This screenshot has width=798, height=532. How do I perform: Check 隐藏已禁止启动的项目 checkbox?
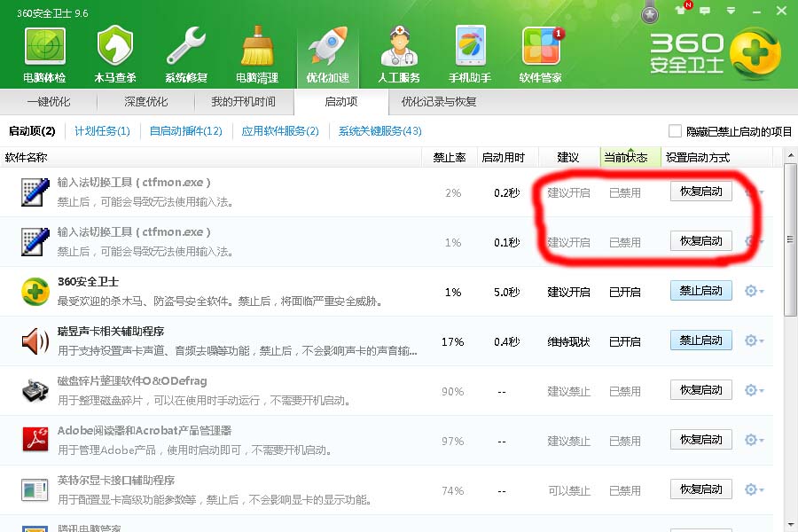[673, 130]
